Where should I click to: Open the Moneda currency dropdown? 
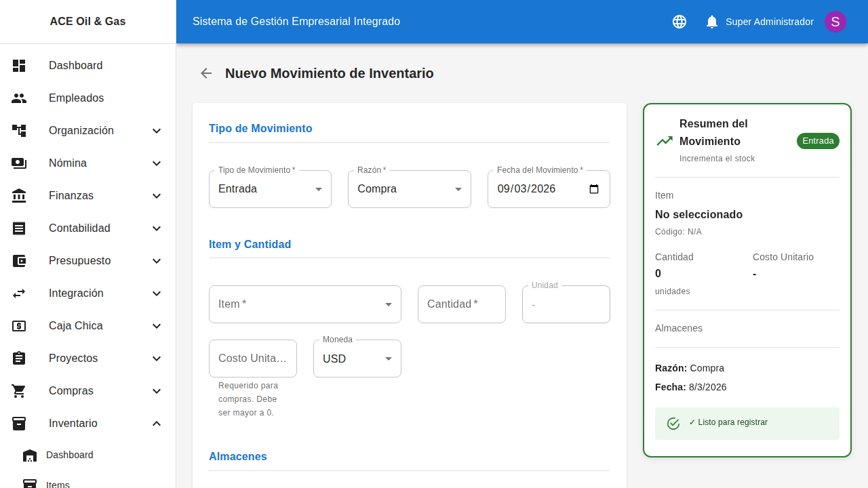coord(388,359)
